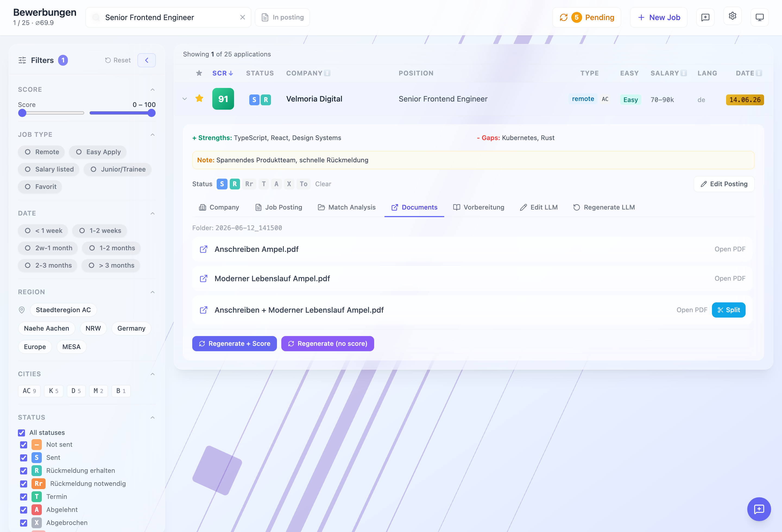Open the settings gear icon
782x532 pixels.
tap(732, 17)
